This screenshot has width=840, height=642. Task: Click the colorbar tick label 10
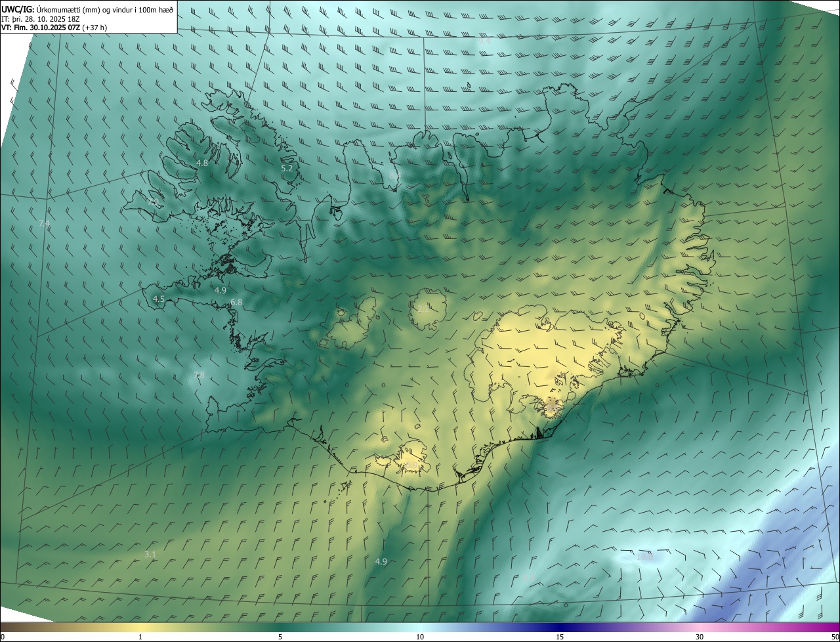pyautogui.click(x=420, y=637)
